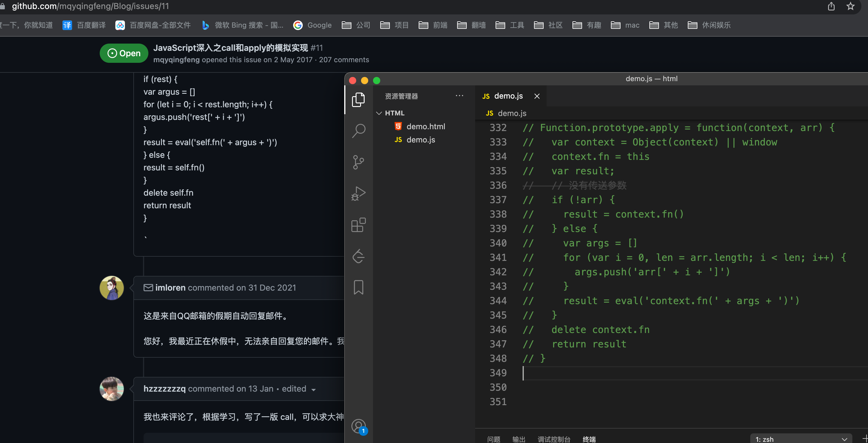Open the 社区 bookmark folder
This screenshot has height=443, width=868.
pyautogui.click(x=548, y=25)
